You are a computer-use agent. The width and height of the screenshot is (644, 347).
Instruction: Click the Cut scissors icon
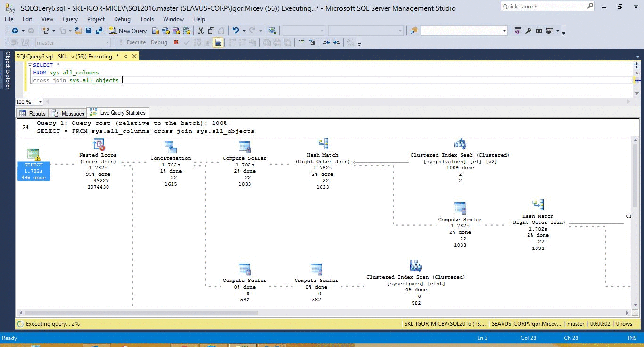(x=200, y=31)
